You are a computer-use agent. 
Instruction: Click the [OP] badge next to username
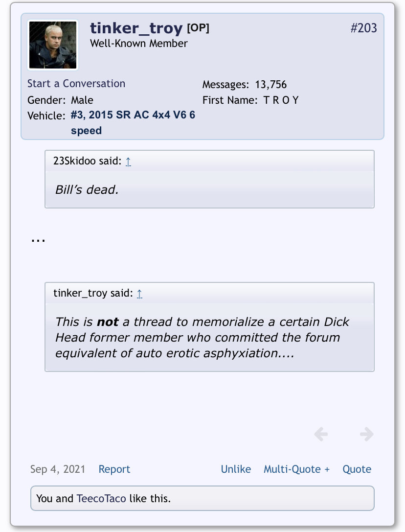pos(198,28)
